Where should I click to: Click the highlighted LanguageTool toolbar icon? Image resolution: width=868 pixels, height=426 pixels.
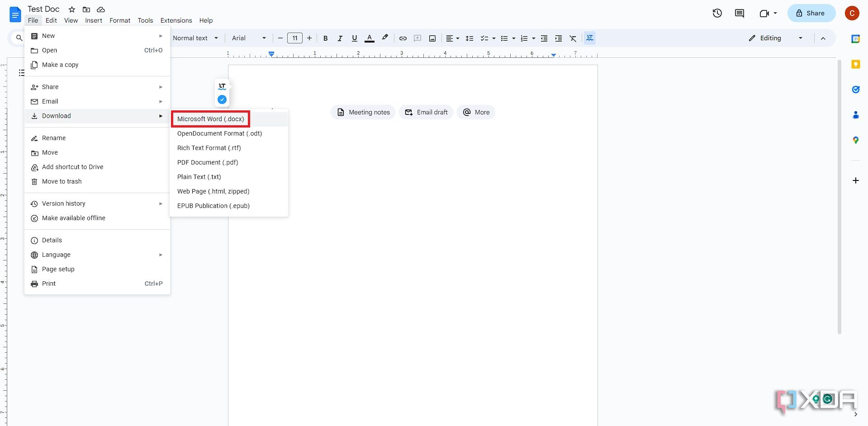tap(590, 38)
